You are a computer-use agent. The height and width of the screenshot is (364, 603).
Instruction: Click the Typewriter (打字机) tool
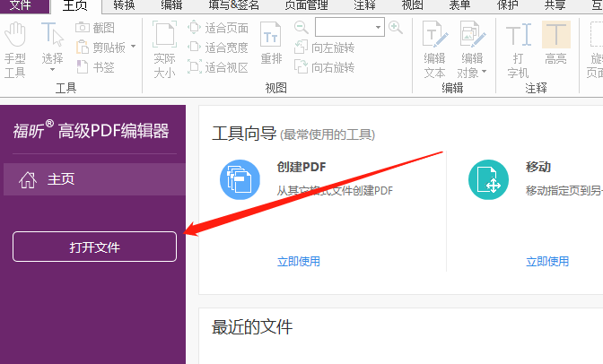pyautogui.click(x=518, y=49)
